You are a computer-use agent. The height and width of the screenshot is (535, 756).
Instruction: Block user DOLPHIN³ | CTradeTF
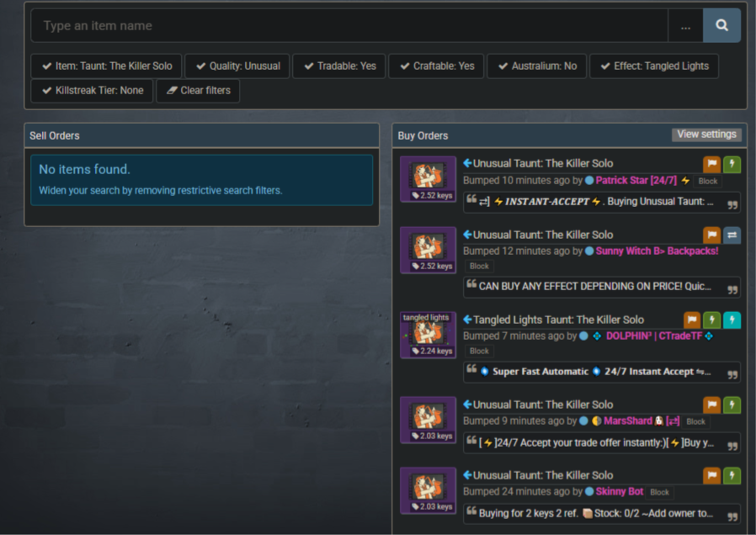tap(479, 351)
